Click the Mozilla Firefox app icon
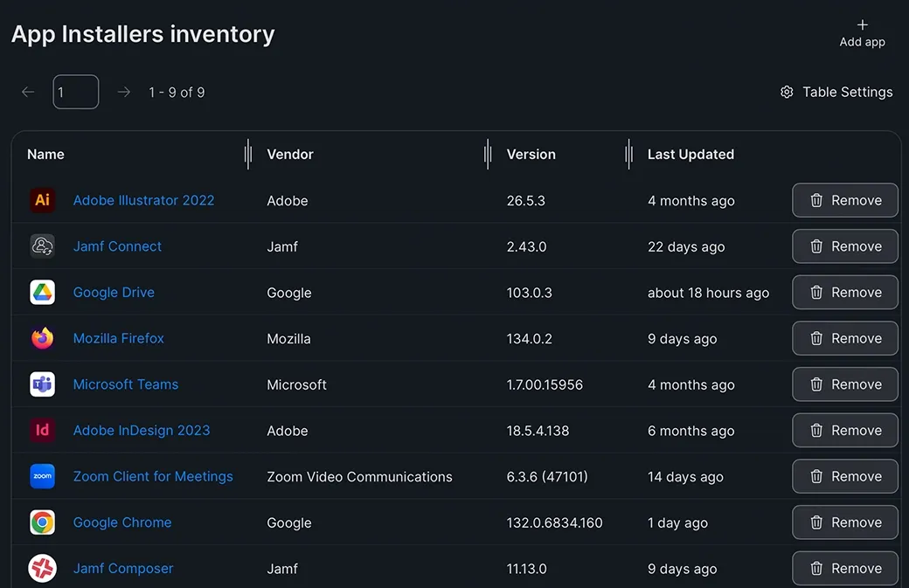 tap(42, 338)
